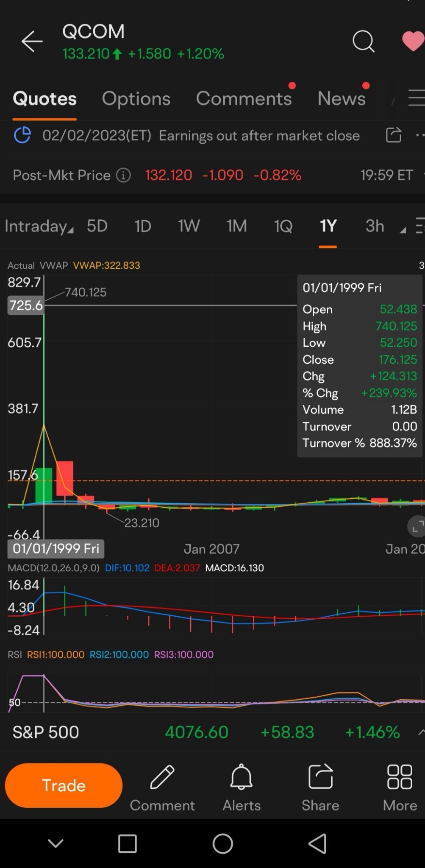This screenshot has height=868, width=425.
Task: Select the 5D chart timeframe
Action: point(97,226)
